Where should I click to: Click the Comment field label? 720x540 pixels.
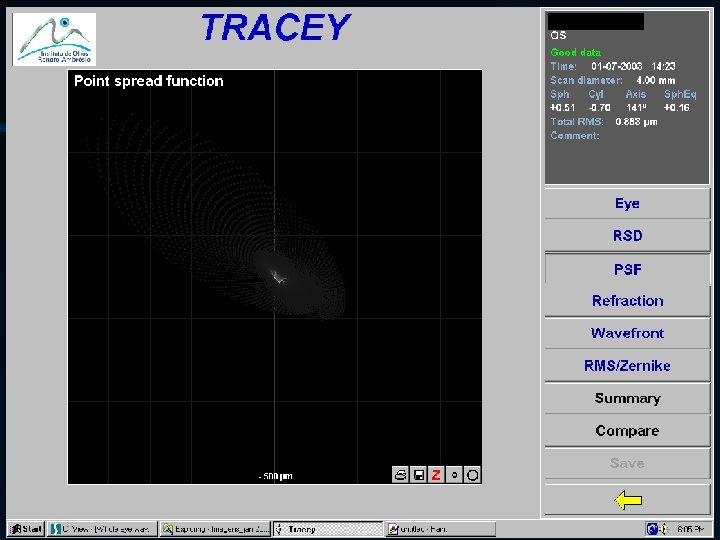[575, 135]
